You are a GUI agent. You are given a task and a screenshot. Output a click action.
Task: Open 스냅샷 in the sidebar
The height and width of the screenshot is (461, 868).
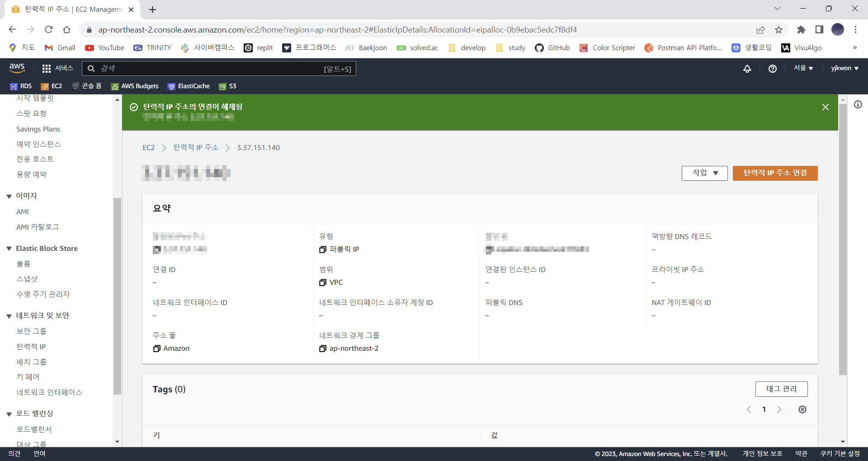27,279
